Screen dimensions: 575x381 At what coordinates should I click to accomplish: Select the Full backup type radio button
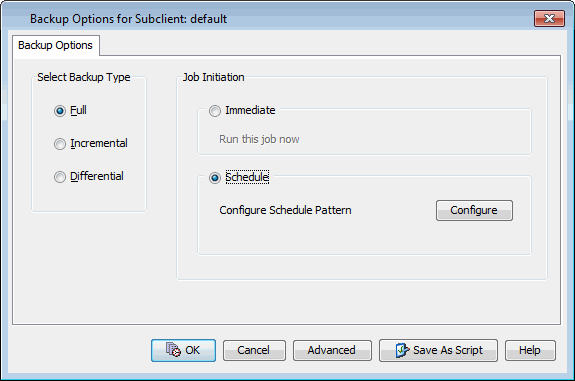coord(60,111)
